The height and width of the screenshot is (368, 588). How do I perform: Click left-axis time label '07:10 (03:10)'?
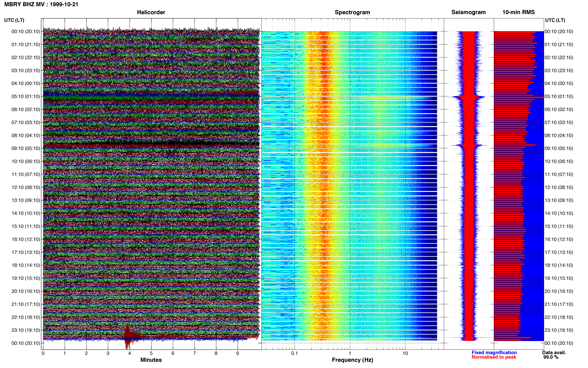click(x=26, y=122)
